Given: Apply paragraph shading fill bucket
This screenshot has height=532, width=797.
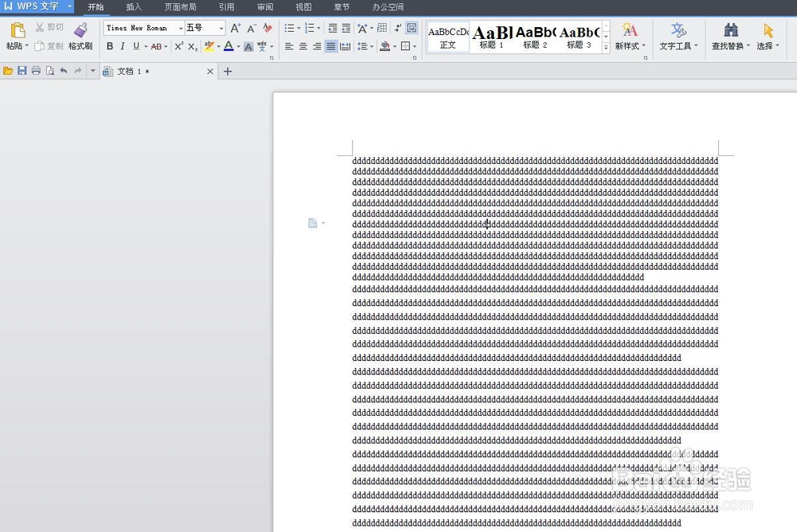Looking at the screenshot, I should pos(385,46).
